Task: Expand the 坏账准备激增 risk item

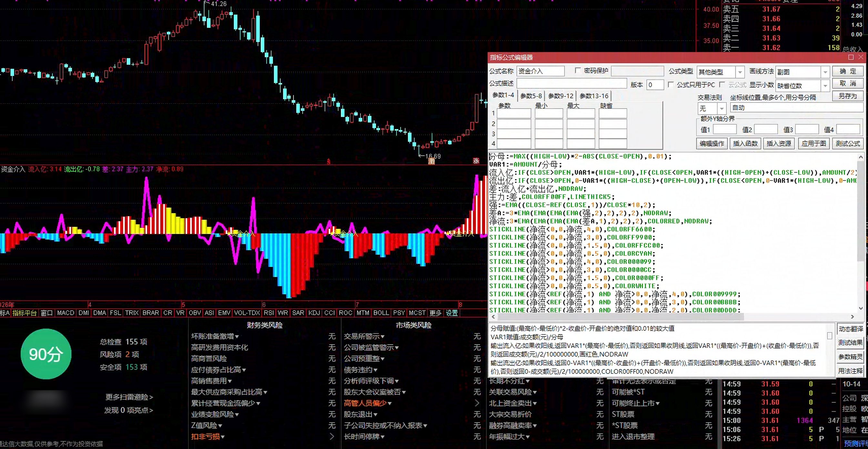Action: 215,336
